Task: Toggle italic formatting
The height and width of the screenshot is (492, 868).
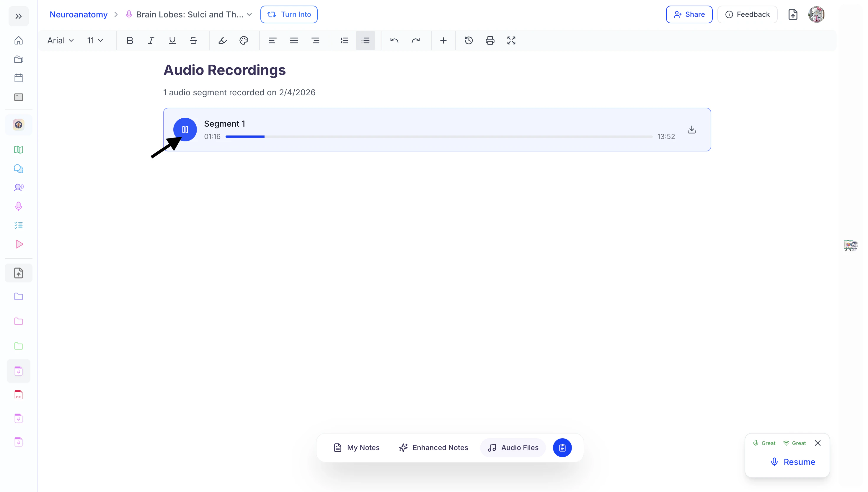Action: (x=151, y=40)
